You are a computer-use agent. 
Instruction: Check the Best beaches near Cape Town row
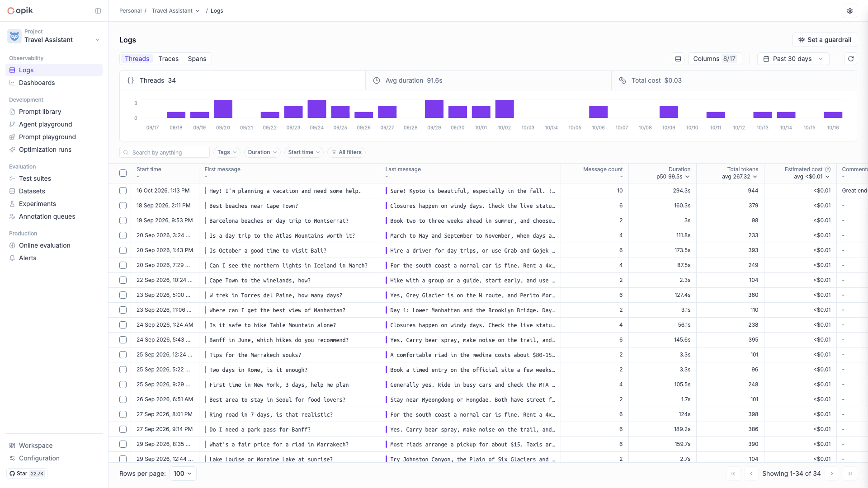[x=123, y=206]
